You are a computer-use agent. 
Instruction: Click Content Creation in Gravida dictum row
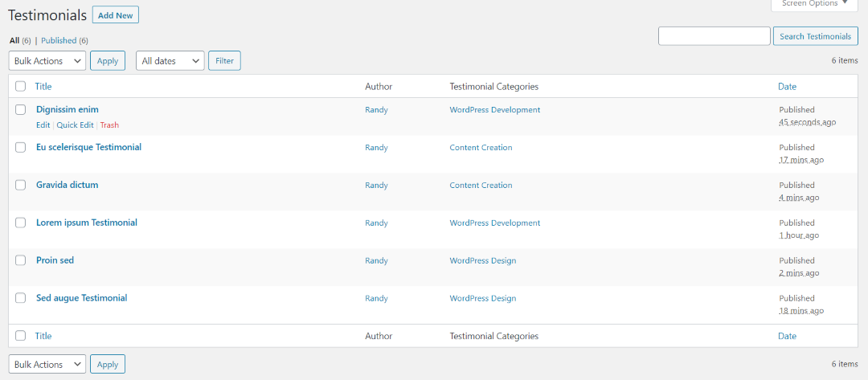tap(481, 185)
